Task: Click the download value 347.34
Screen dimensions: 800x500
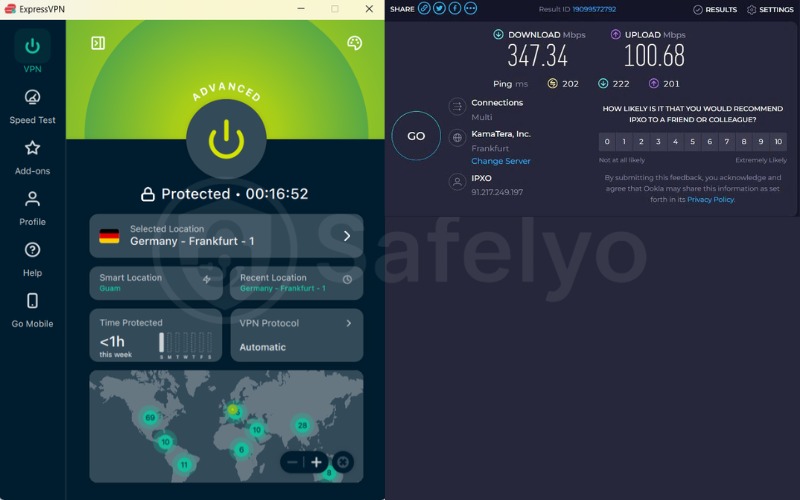Action: (x=537, y=55)
